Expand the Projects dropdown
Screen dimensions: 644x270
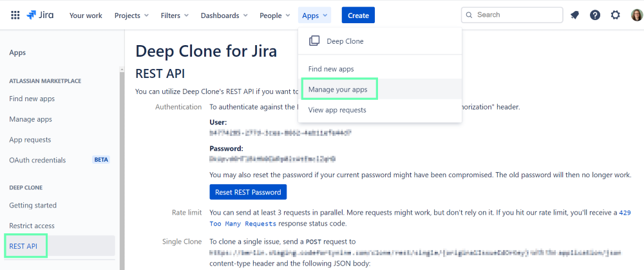pyautogui.click(x=131, y=15)
